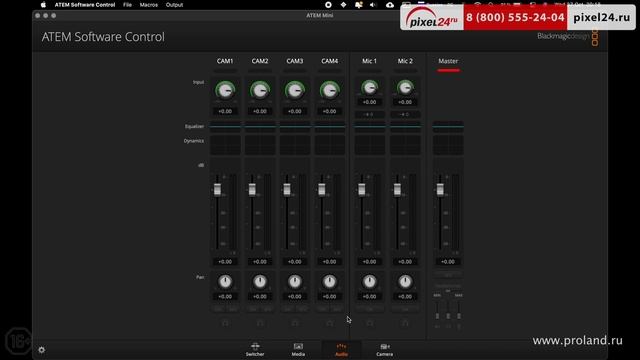This screenshot has width=640, height=360.
Task: Click the CAM1 input gain value field
Action: pyautogui.click(x=225, y=111)
